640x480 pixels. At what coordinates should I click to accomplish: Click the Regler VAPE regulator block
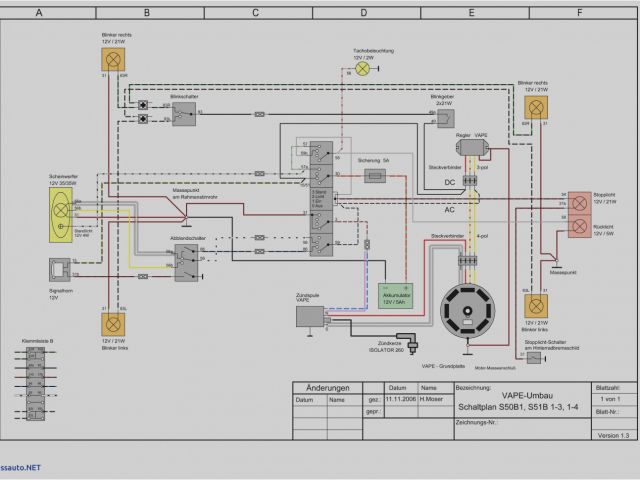pyautogui.click(x=473, y=147)
